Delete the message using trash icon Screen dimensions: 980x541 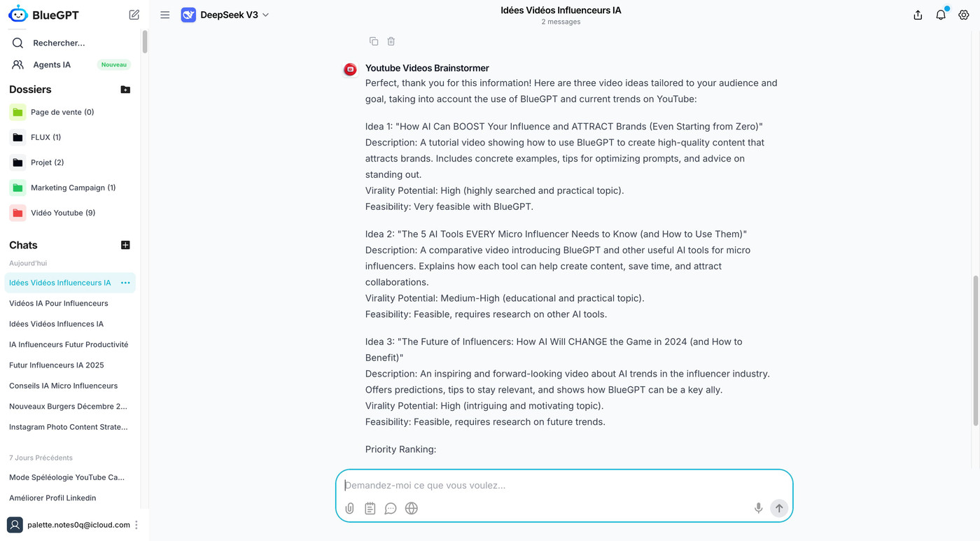[391, 41]
